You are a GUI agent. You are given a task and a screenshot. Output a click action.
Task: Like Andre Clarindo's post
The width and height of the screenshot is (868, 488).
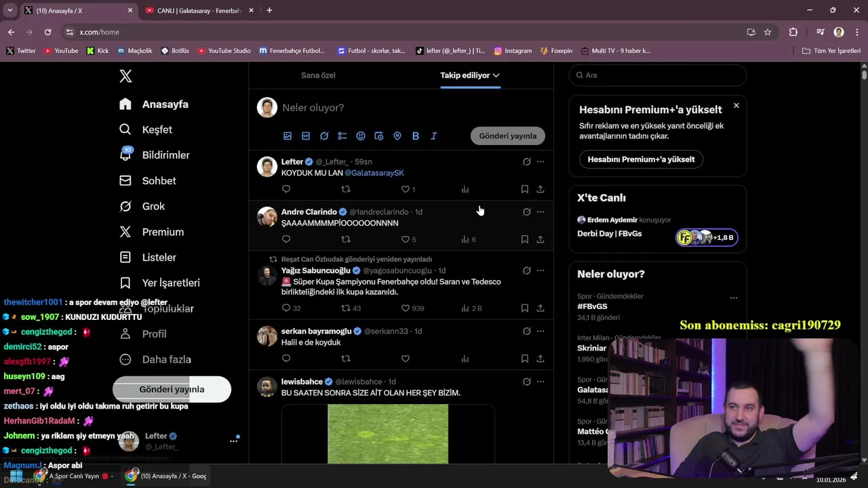pos(406,239)
